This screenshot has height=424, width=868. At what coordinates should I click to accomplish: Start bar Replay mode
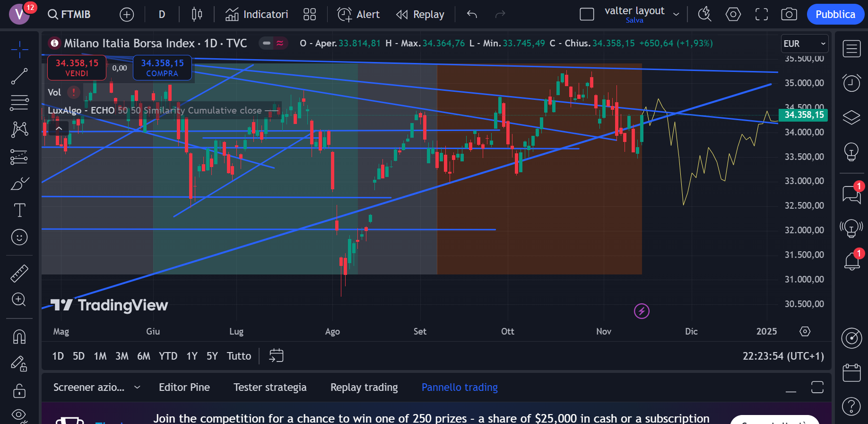[420, 15]
